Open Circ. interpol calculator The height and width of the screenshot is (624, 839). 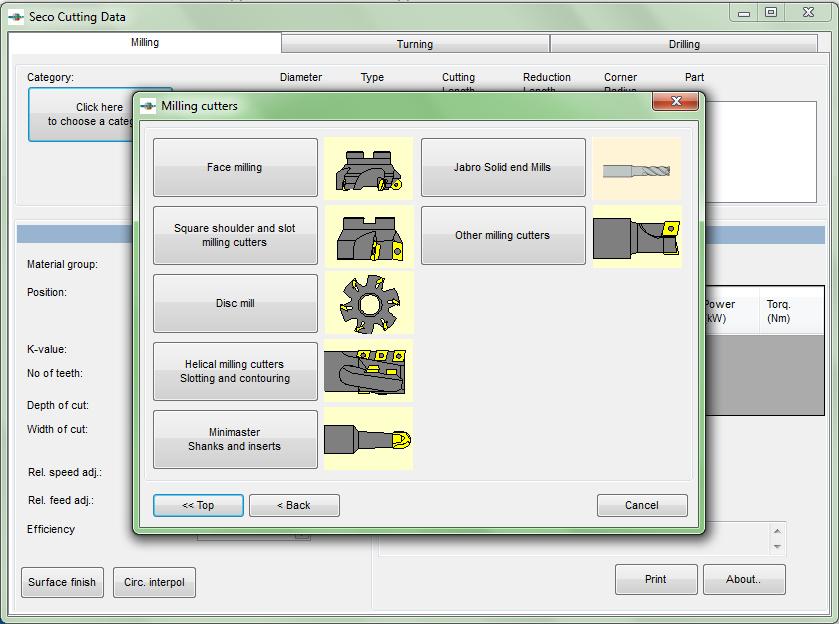pos(154,582)
